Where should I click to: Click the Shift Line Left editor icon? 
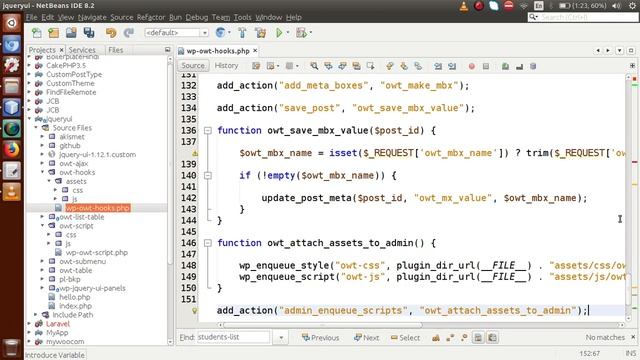tap(438, 66)
